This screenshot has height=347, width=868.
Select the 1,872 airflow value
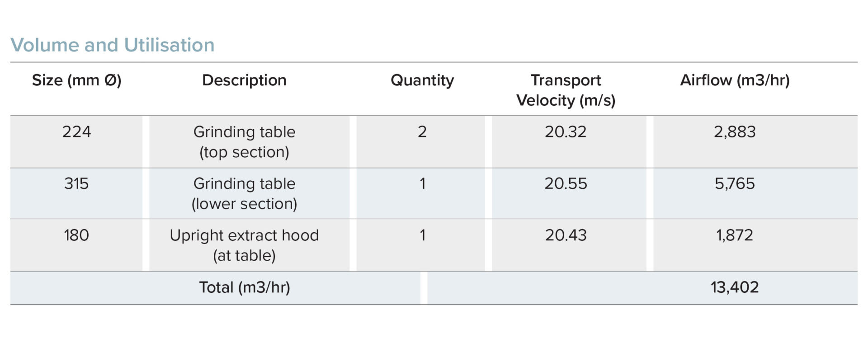tap(735, 235)
